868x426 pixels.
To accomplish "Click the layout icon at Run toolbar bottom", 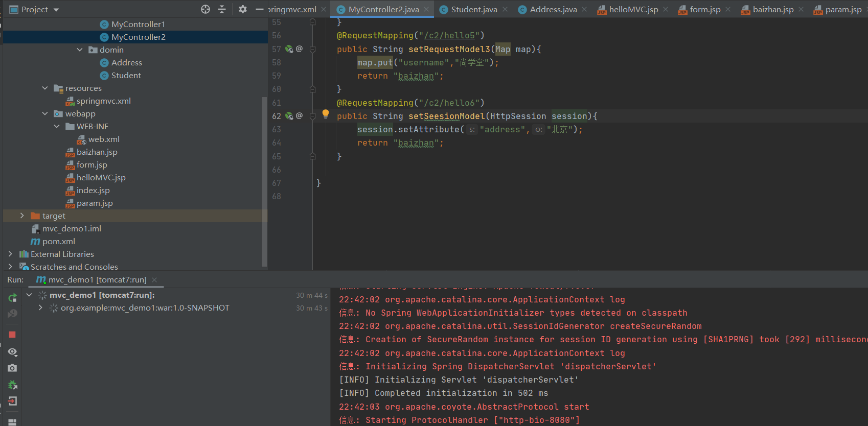I will [x=12, y=422].
